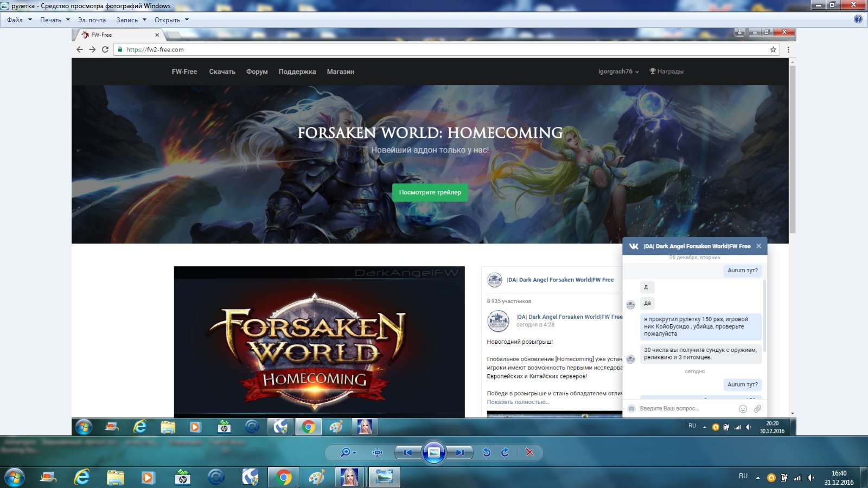The width and height of the screenshot is (868, 488).
Task: Expand the arrow next to Запись
Action: [144, 20]
